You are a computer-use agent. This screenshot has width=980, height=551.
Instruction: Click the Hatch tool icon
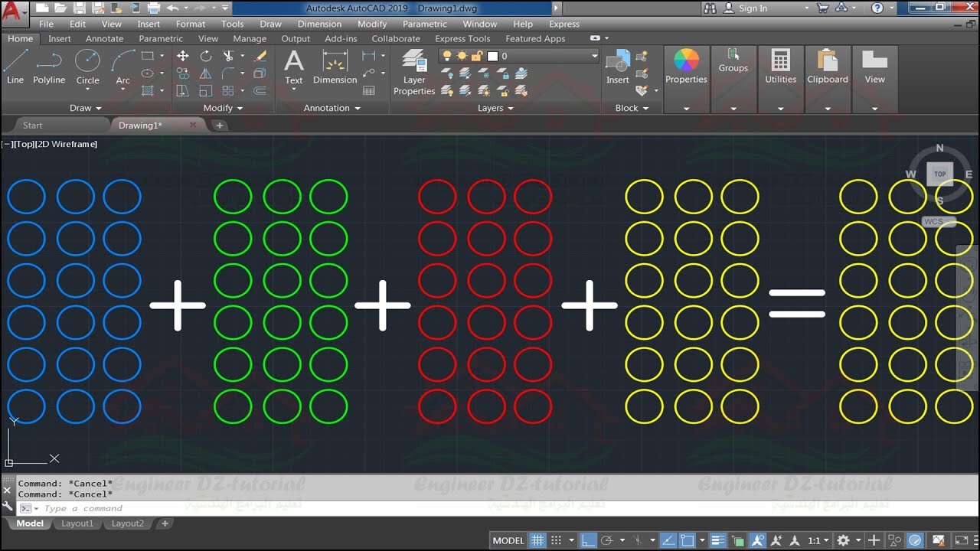(148, 91)
